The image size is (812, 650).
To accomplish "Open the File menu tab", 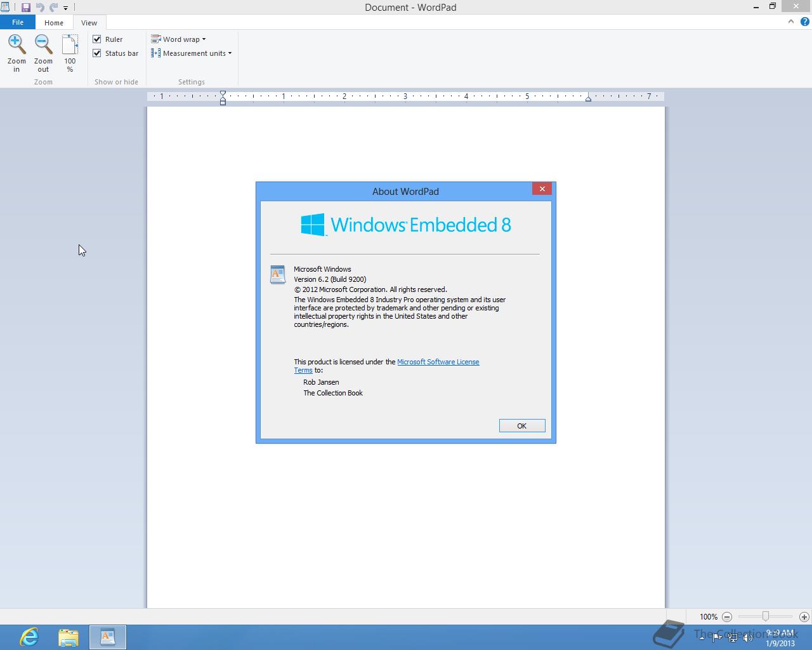I will coord(18,22).
